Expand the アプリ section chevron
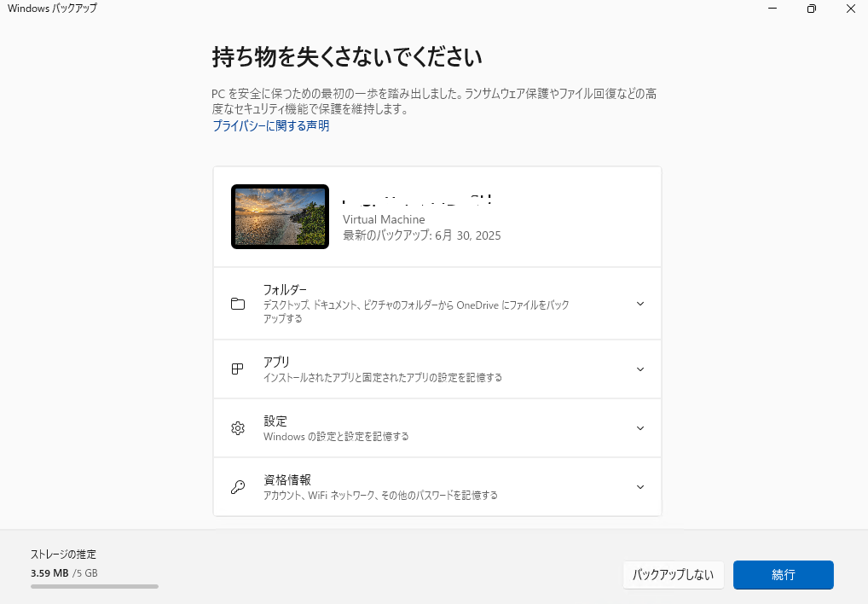This screenshot has width=868, height=604. pyautogui.click(x=640, y=369)
